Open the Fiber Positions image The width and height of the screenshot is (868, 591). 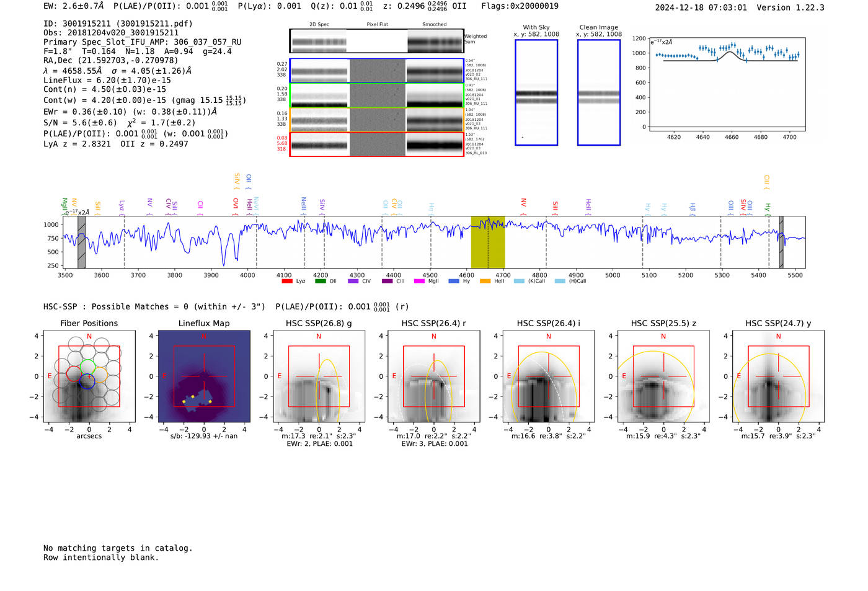tap(89, 376)
